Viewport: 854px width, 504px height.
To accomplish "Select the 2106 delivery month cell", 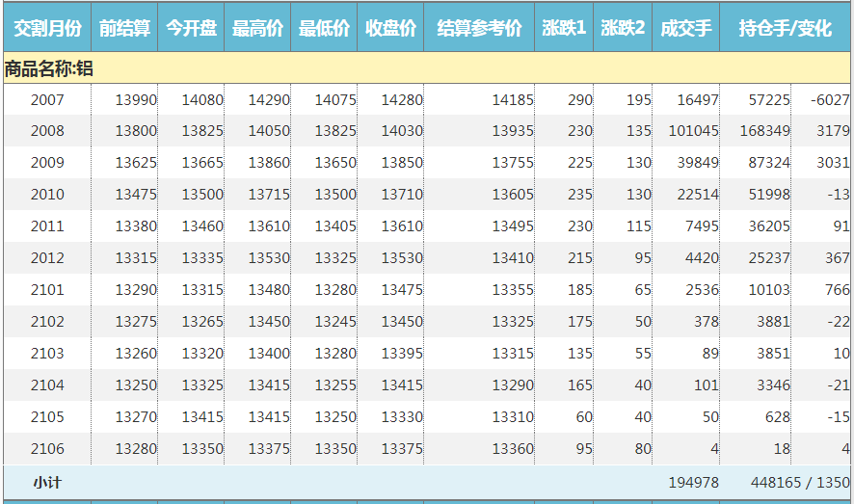I will click(x=47, y=449).
